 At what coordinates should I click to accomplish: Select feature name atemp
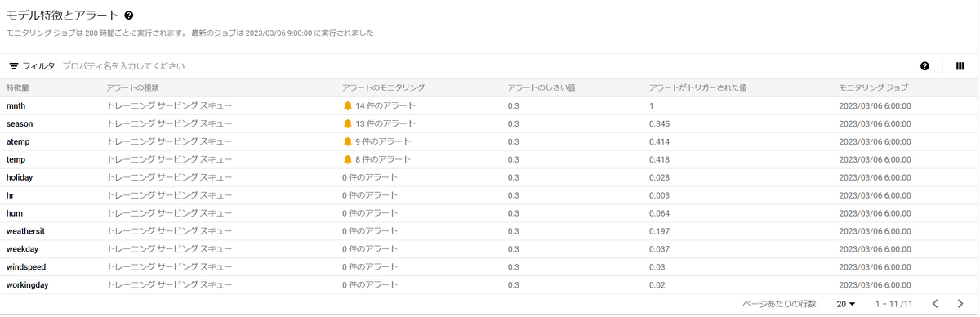click(x=18, y=142)
